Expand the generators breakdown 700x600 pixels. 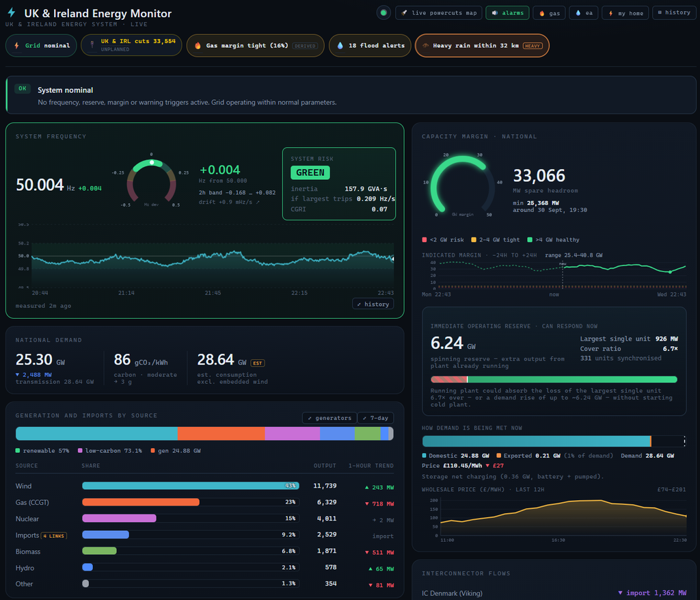pyautogui.click(x=329, y=418)
